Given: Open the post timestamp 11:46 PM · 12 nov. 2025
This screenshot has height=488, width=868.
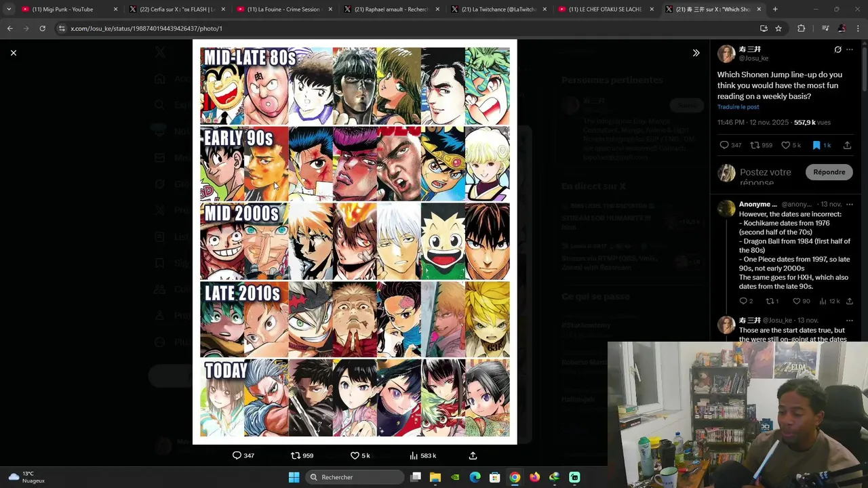Looking at the screenshot, I should pos(753,123).
